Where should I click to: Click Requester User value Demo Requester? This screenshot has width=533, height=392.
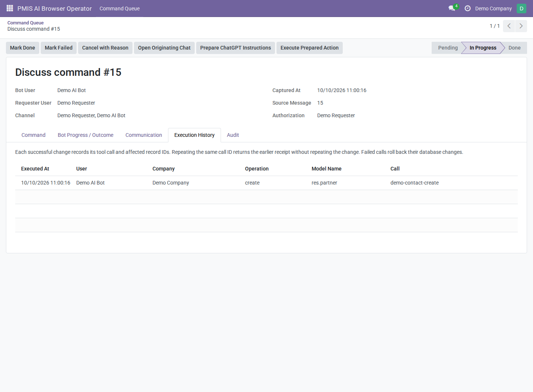pos(76,103)
